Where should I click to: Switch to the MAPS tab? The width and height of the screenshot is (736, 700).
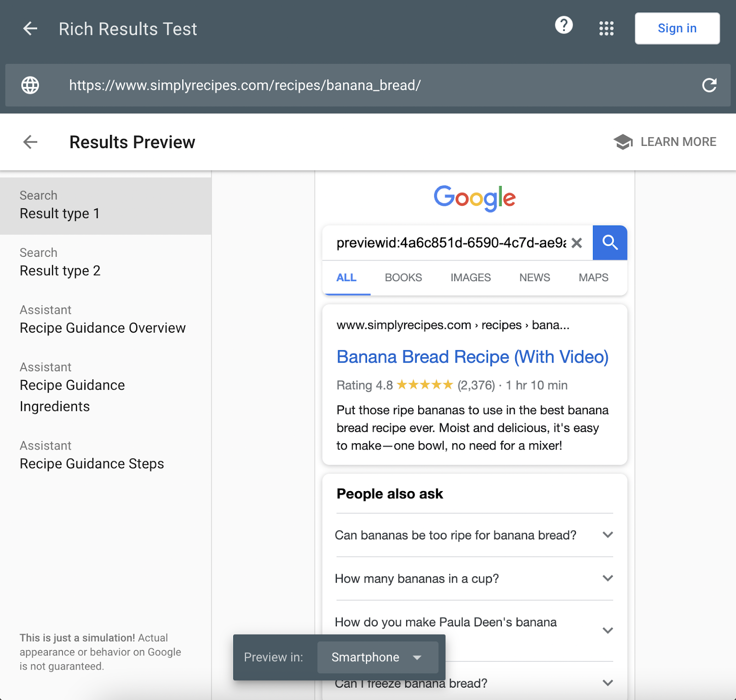[x=593, y=278]
